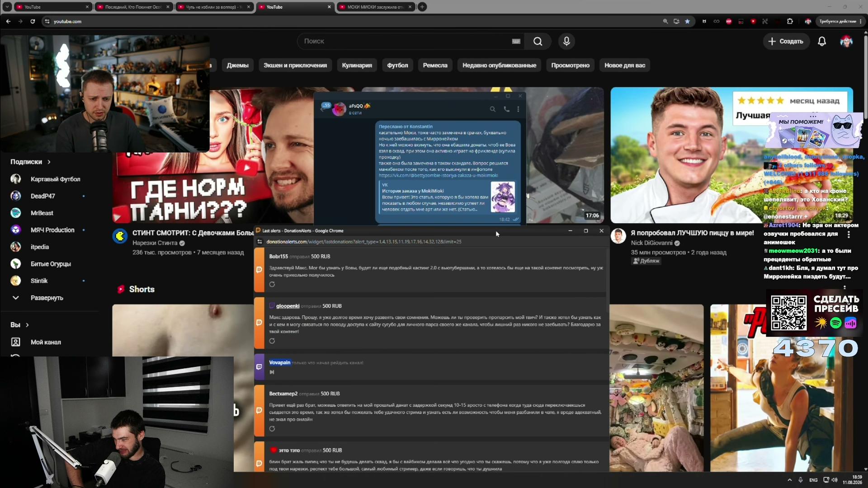868x488 pixels.
Task: Open the system volume control
Action: 835,480
